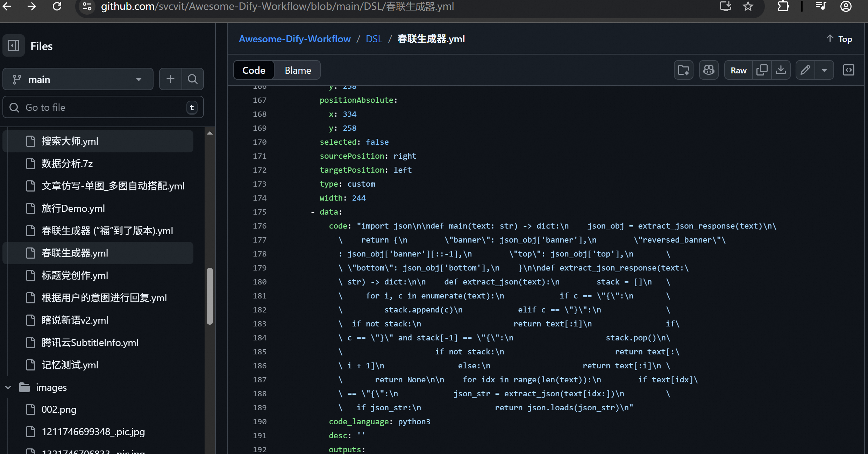Expand more edit options caret

(x=824, y=70)
